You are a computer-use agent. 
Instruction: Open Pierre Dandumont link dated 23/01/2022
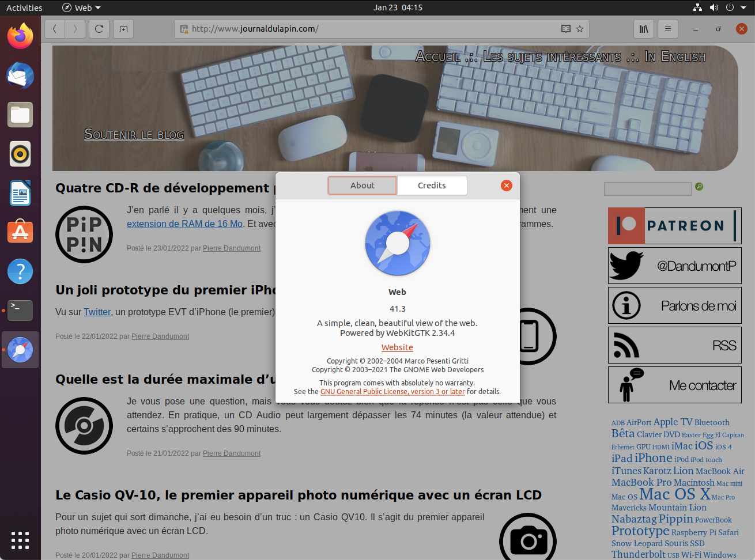tap(232, 248)
